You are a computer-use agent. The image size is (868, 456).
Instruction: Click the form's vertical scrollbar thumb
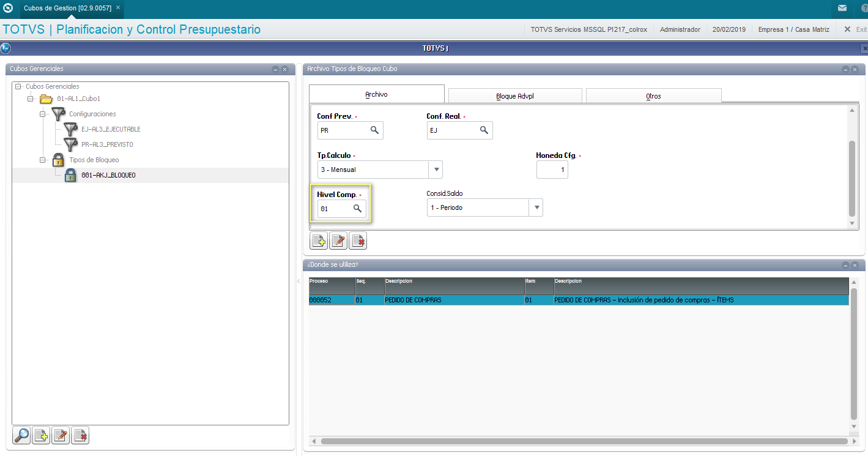[x=852, y=178]
